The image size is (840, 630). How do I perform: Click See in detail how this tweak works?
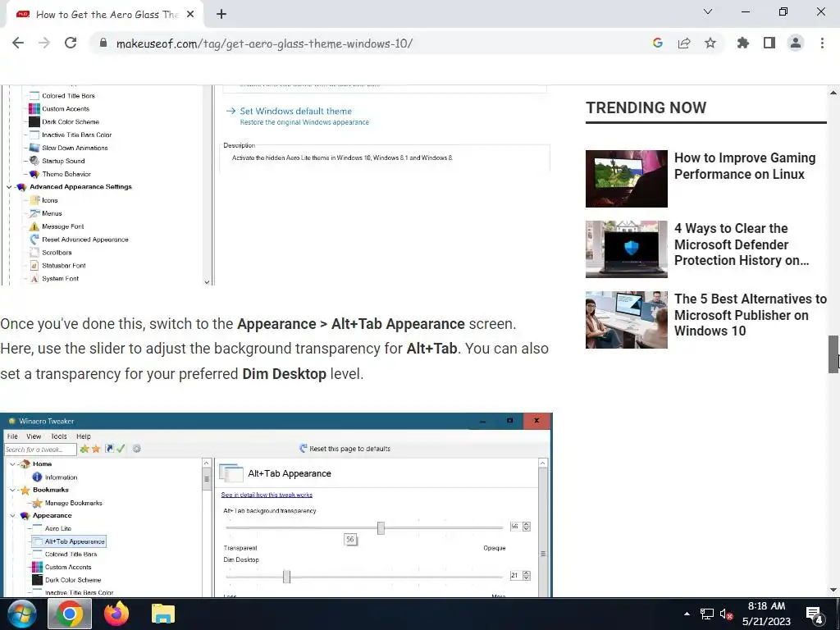[x=267, y=495]
